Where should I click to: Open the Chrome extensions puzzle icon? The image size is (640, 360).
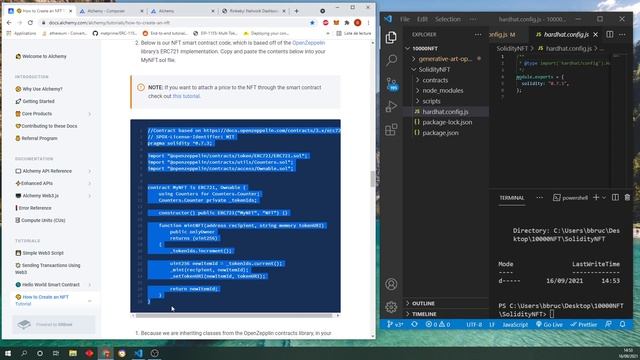click(x=347, y=23)
